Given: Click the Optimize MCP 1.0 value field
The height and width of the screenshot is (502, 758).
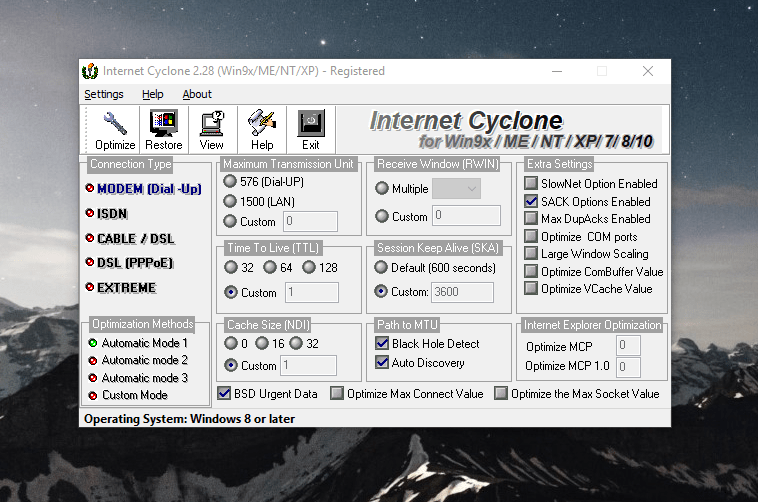Looking at the screenshot, I should click(628, 367).
